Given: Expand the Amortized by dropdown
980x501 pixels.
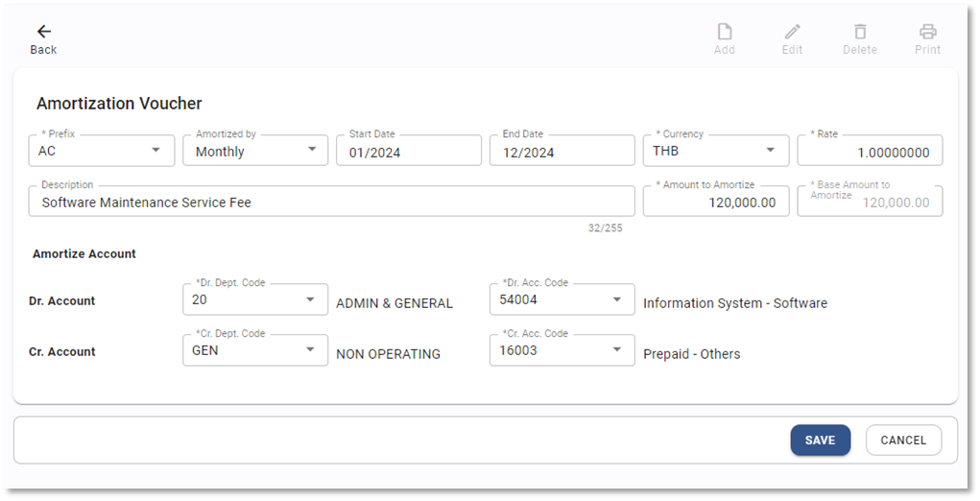Looking at the screenshot, I should point(311,151).
